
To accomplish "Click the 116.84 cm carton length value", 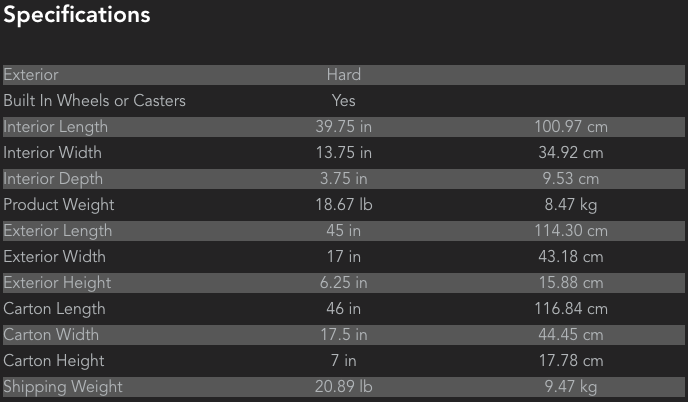I will [x=570, y=309].
